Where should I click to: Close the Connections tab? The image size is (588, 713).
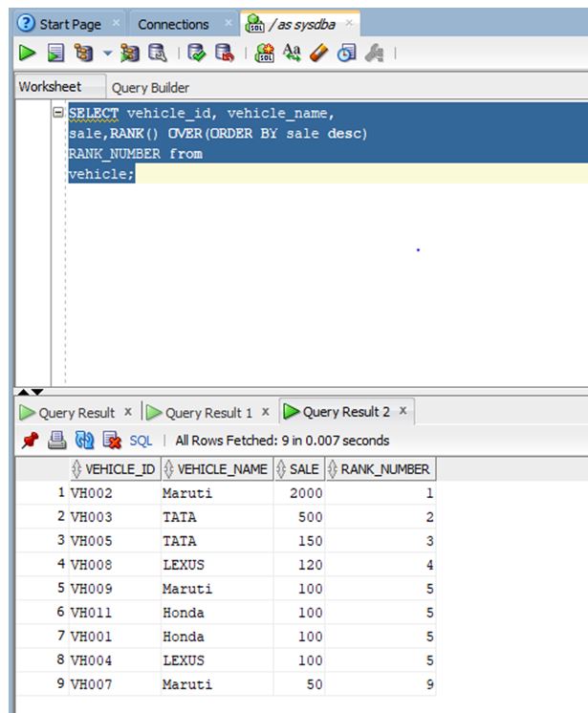229,23
